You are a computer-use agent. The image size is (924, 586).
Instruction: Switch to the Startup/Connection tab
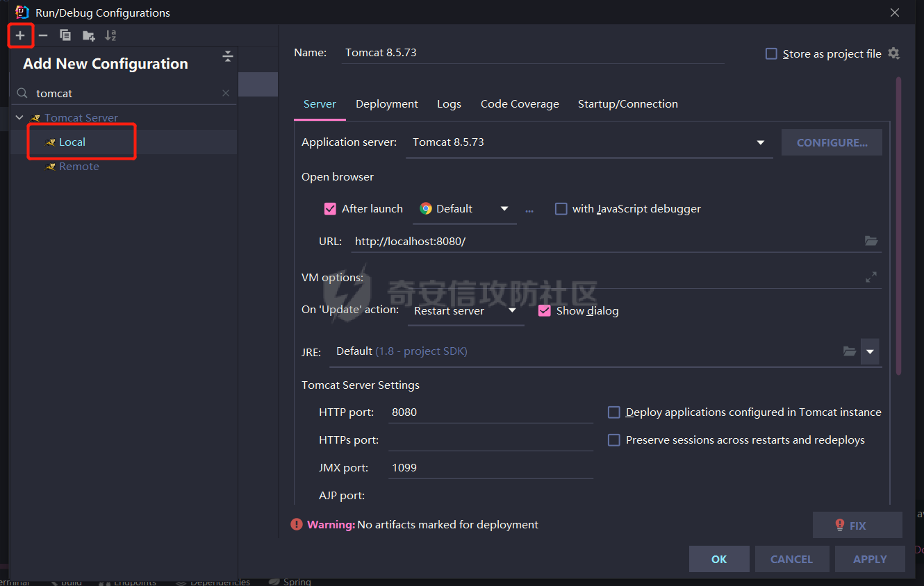(628, 104)
